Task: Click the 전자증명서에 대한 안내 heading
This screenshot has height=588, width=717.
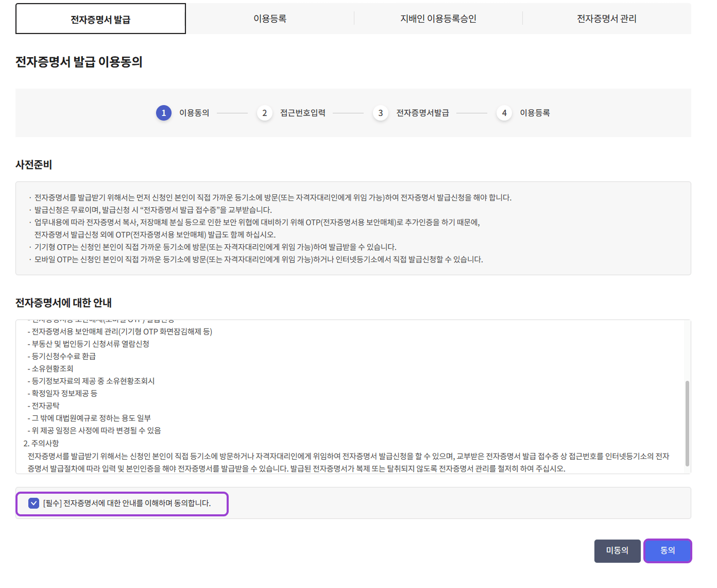Action: pos(63,303)
